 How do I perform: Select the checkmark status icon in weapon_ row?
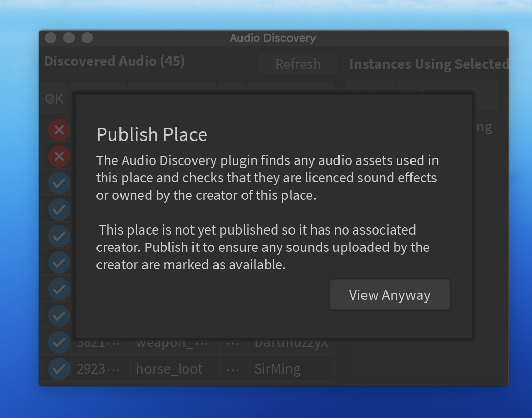[x=59, y=342]
